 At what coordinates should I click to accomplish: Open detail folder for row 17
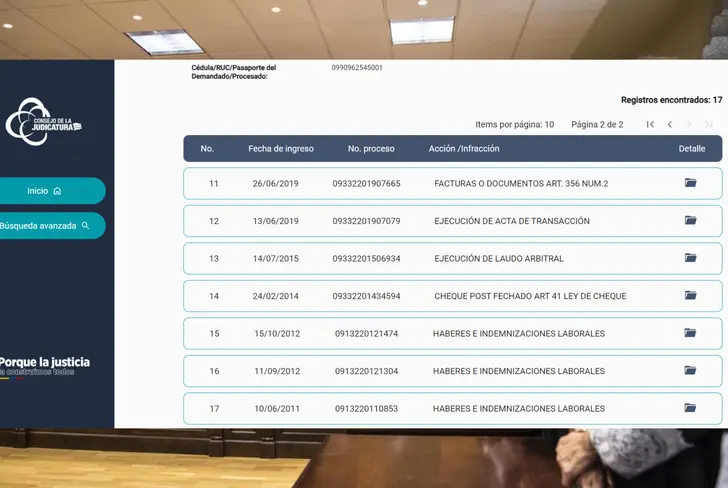tap(690, 408)
